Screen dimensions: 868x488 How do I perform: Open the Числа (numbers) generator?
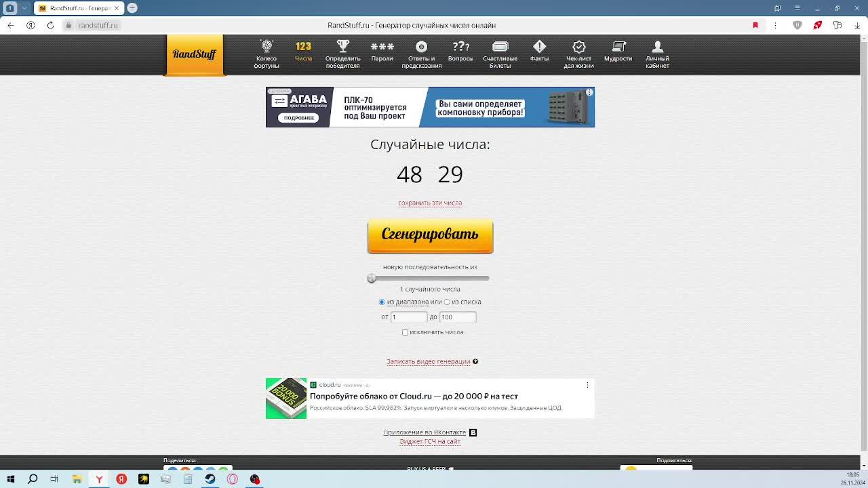tap(303, 51)
